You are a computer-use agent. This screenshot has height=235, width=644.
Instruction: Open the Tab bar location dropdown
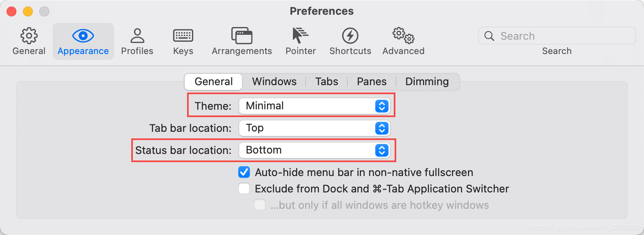(314, 128)
